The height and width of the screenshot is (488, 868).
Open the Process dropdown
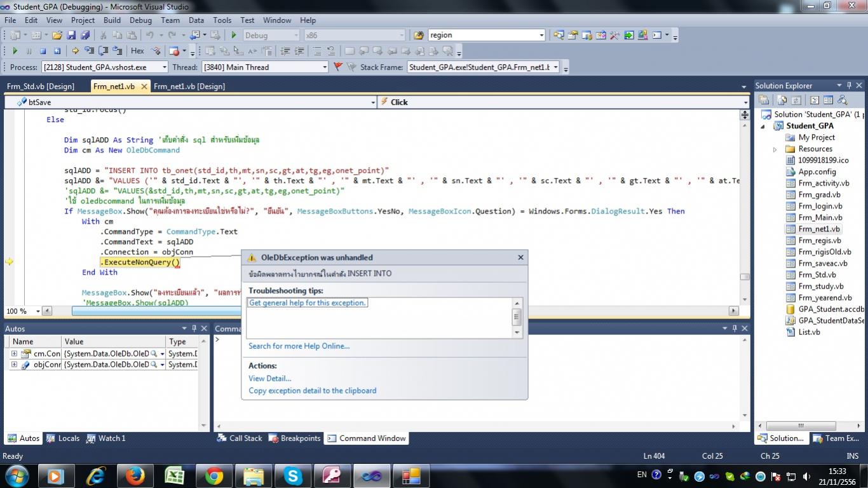tap(164, 67)
